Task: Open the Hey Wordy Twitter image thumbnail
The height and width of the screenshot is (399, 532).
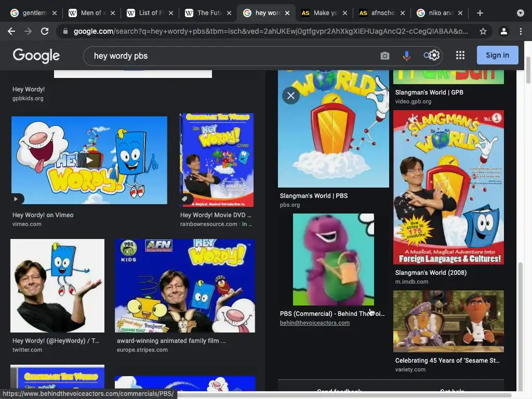Action: tap(57, 286)
